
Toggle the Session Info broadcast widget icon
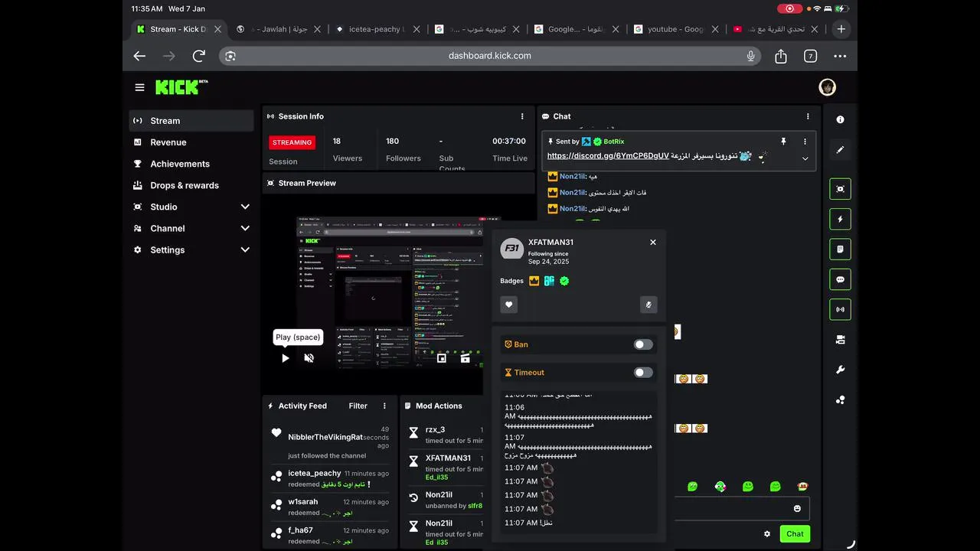(840, 309)
